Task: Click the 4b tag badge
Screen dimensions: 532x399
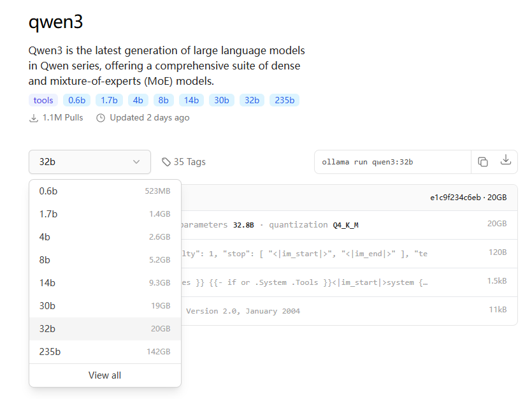Action: [x=138, y=101]
